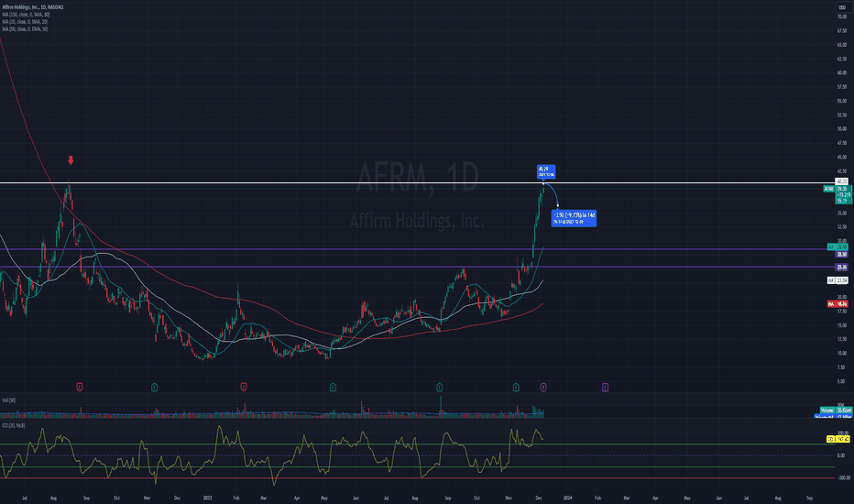The image size is (854, 504).
Task: Click the yellow CCI value tag on the axis
Action: 838,439
